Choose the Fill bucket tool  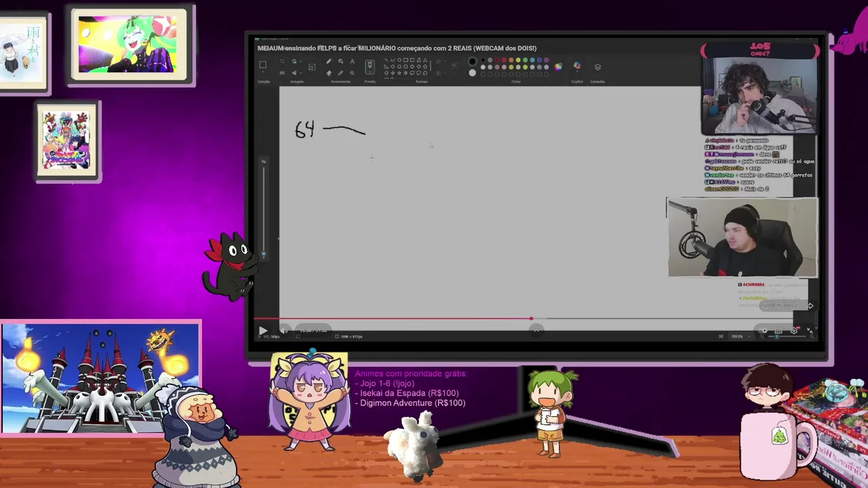340,61
